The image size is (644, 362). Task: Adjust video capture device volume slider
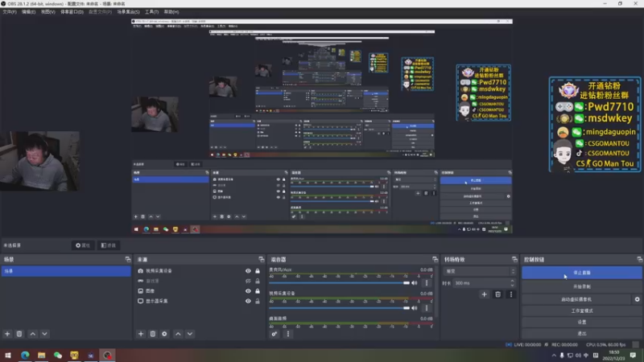click(339, 308)
